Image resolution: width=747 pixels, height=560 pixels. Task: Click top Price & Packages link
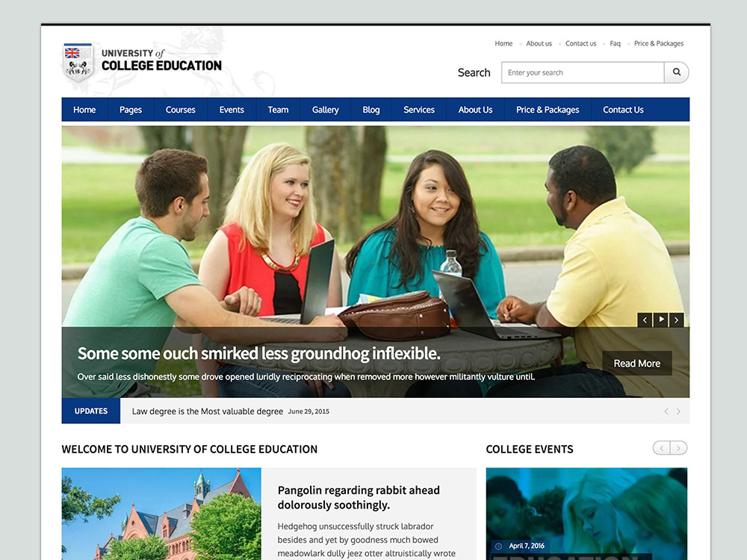click(659, 43)
